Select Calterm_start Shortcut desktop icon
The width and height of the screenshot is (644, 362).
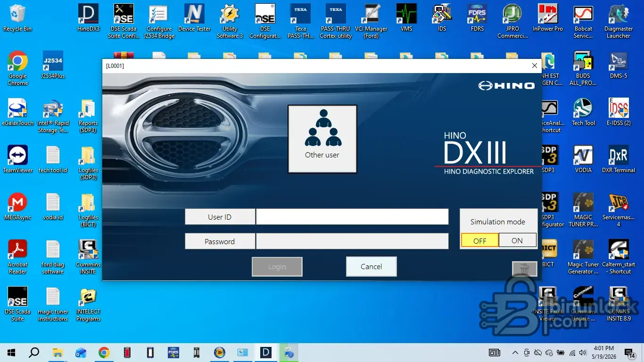coord(619,257)
